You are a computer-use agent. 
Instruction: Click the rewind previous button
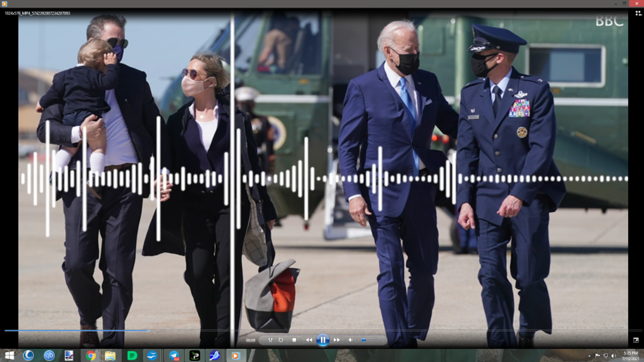tap(308, 340)
